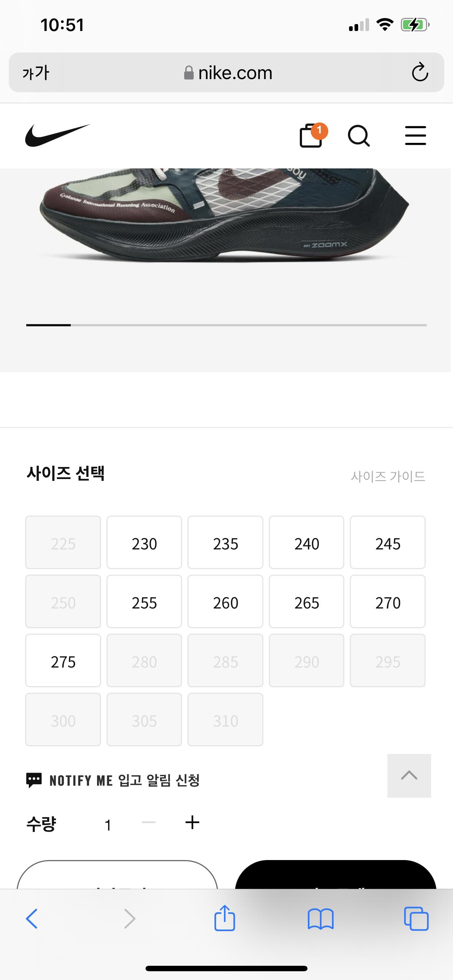Screen dimensions: 453x980
Task: Open the 사이즈 가이드 link
Action: click(x=387, y=476)
